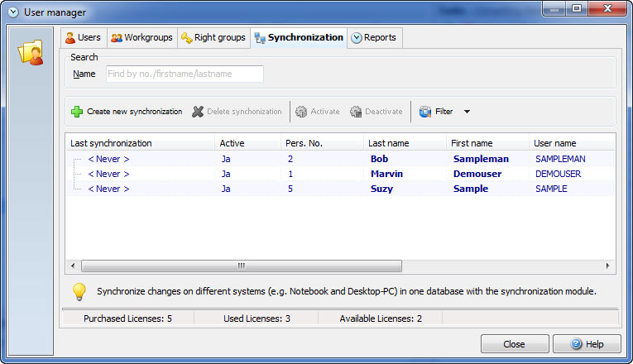Select the Synchronization tab
Image resolution: width=633 pixels, height=364 pixels.
point(299,37)
